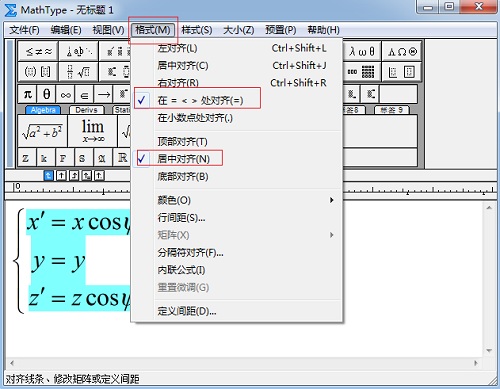
Task: Click the vertical scrollbar up arrow
Action: coord(489,208)
